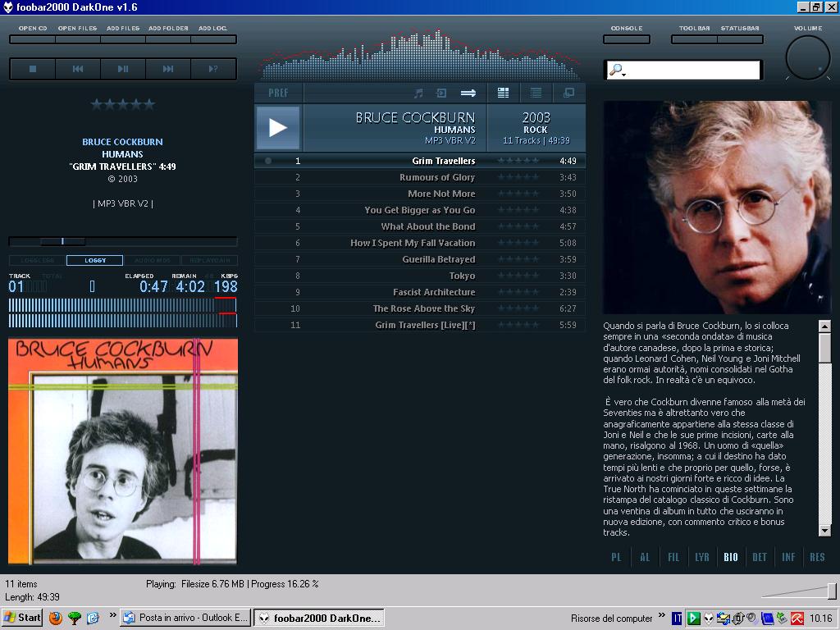Click the Open Files button
The height and width of the screenshot is (630, 840).
78,39
